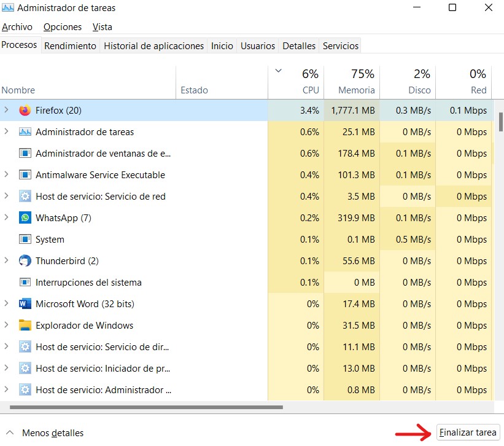Screen dimensions: 504x446
Task: Select the Microsoft Word icon
Action: click(x=25, y=304)
